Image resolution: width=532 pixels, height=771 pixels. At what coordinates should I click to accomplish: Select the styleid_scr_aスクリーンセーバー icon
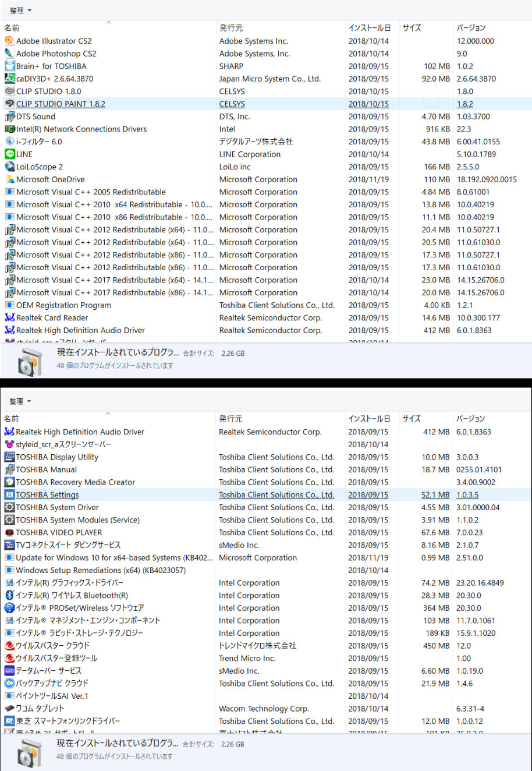[x=9, y=444]
